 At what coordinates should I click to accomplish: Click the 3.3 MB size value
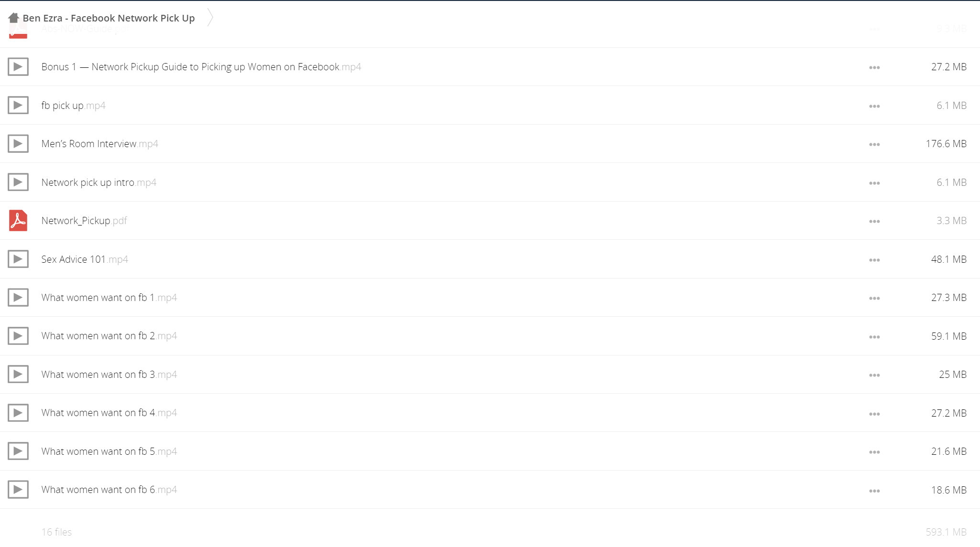tap(952, 221)
